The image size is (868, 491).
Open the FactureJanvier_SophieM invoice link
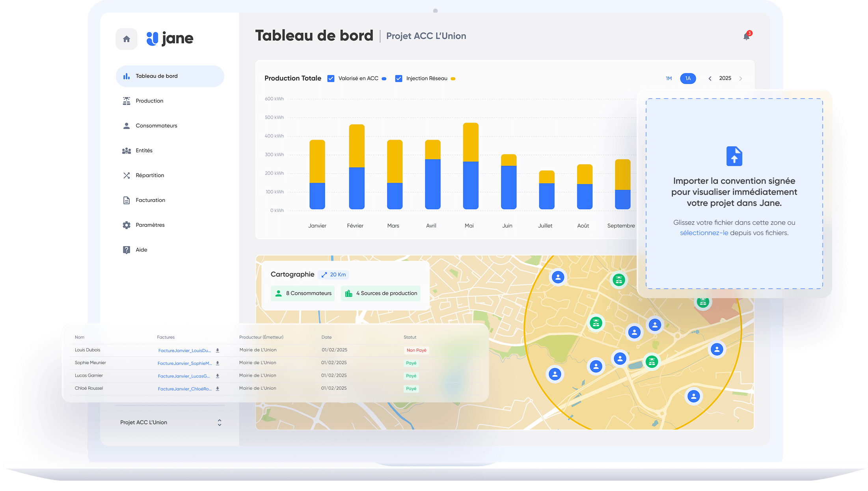click(x=184, y=363)
